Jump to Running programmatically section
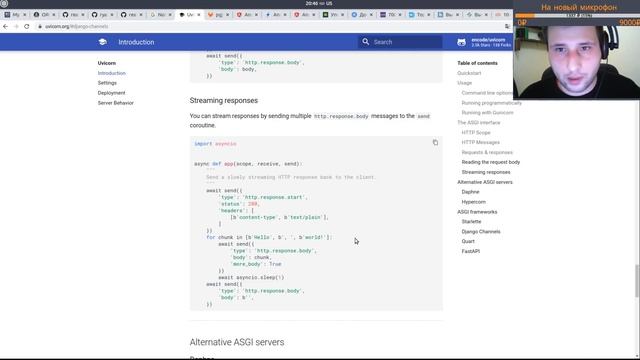The height and width of the screenshot is (360, 640). pos(491,103)
